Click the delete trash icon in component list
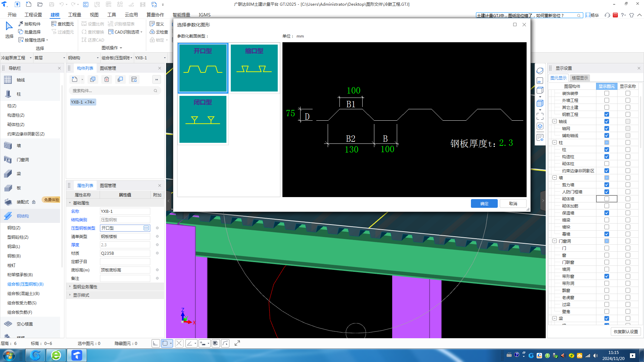Screen dimensions: 644x362 (x=107, y=79)
